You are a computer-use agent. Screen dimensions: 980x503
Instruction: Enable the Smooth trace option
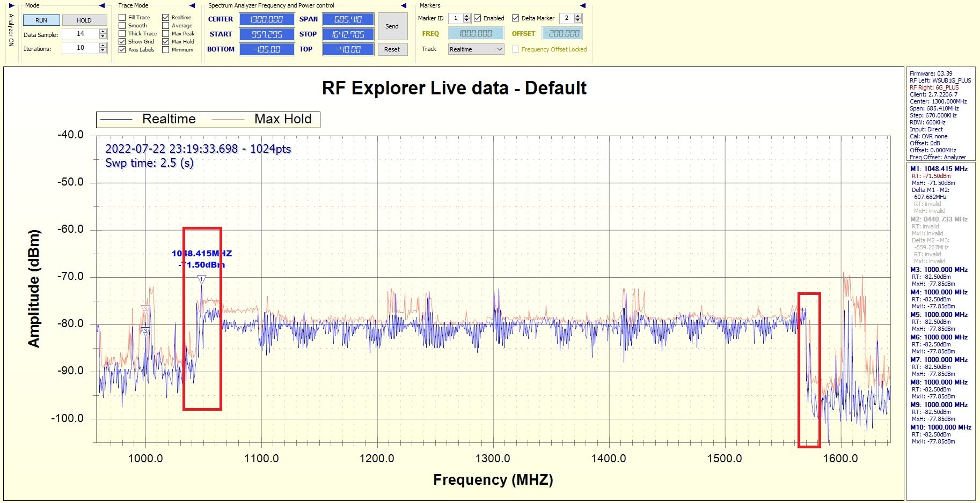[122, 26]
